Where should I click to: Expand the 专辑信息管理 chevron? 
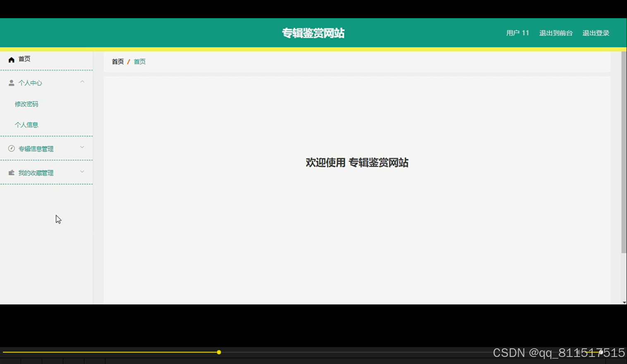82,147
